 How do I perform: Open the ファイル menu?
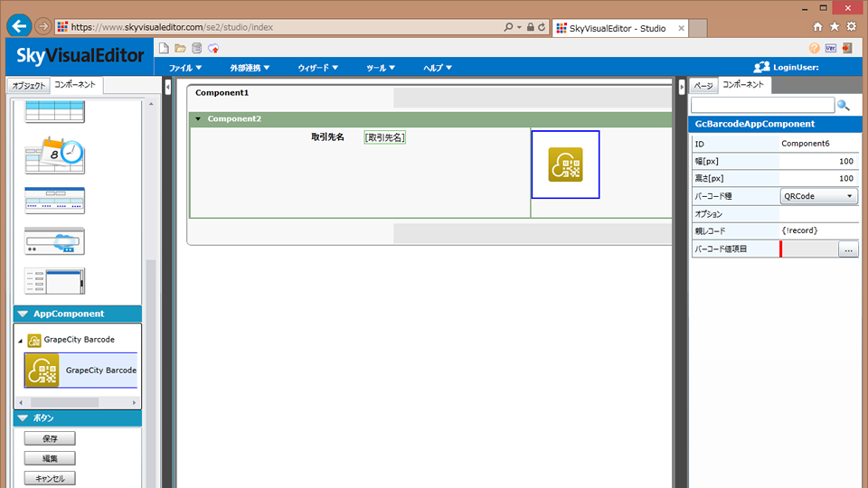184,68
